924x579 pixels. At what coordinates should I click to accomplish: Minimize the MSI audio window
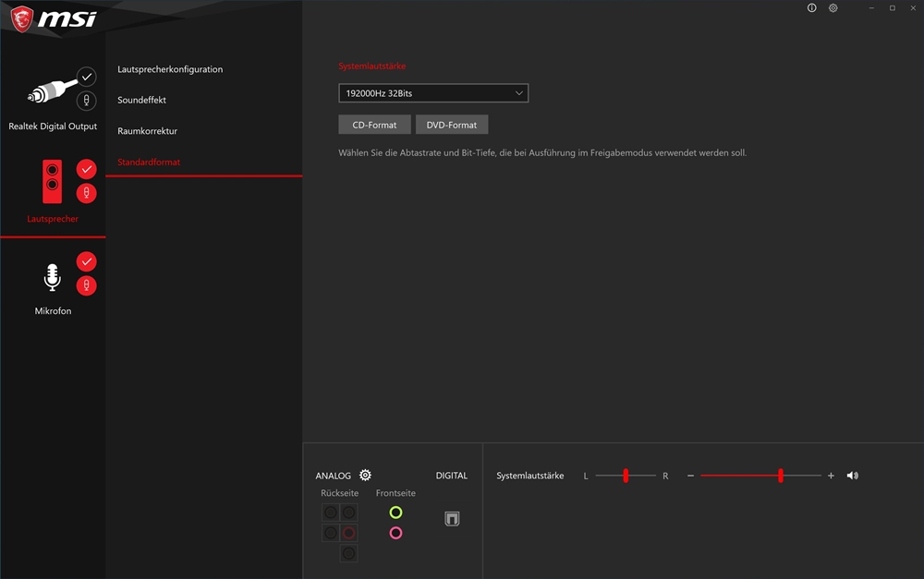click(871, 7)
